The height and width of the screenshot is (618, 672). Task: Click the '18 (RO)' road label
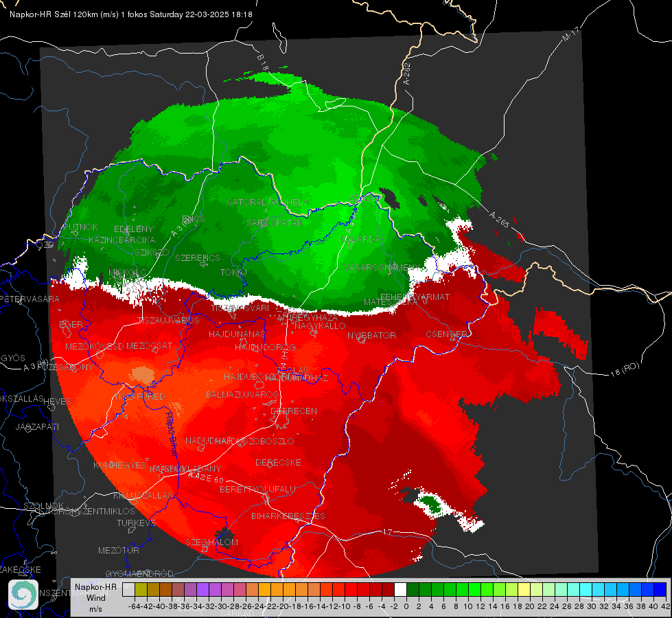coord(625,369)
